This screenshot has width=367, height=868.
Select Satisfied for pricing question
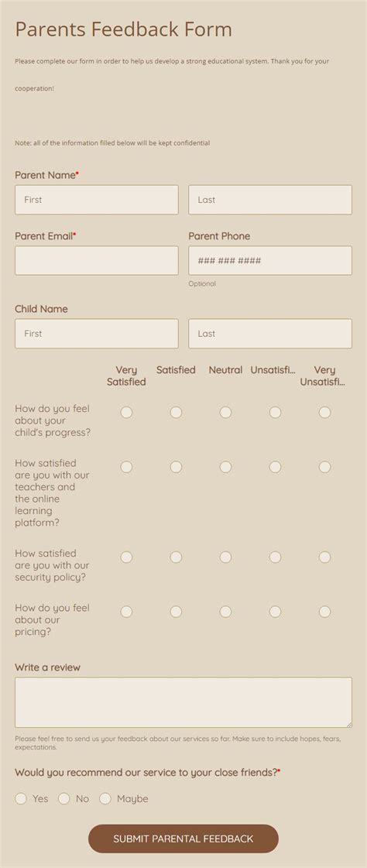[176, 612]
